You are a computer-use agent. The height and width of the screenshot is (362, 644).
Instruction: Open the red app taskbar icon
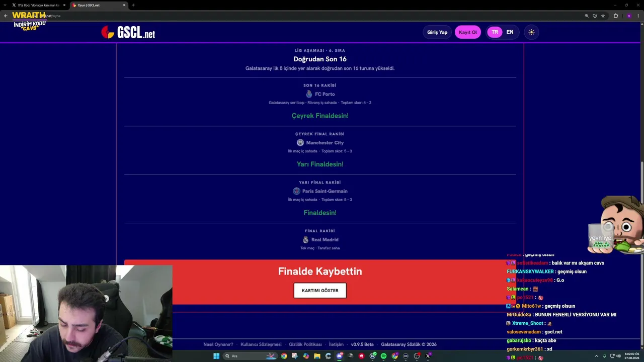click(x=361, y=356)
